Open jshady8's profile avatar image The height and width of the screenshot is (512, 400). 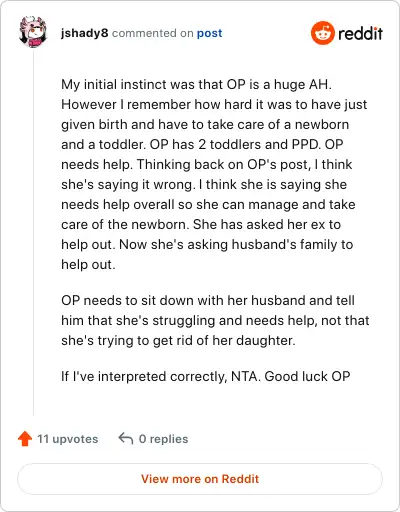point(33,32)
